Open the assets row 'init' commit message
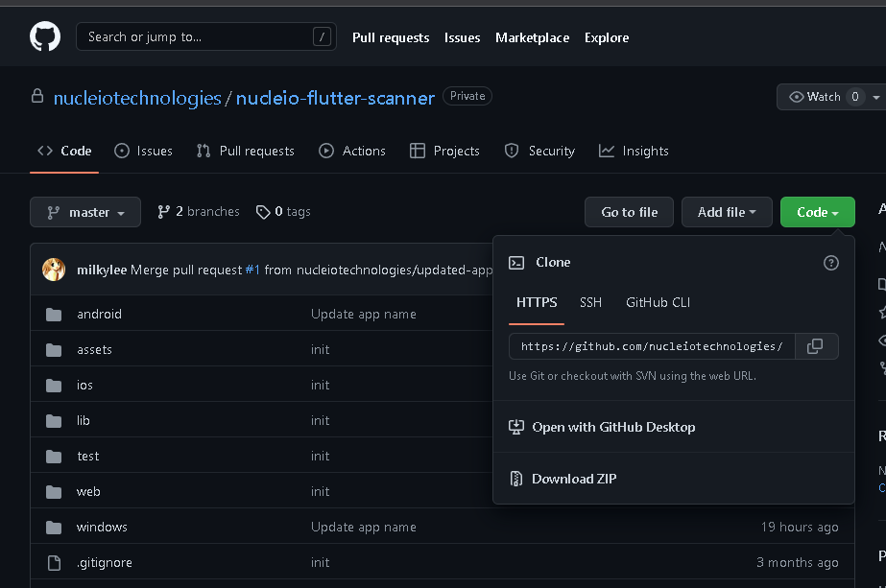 (x=320, y=350)
